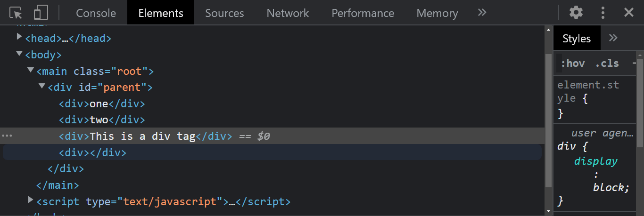Collapse the main class root node

pyautogui.click(x=31, y=70)
